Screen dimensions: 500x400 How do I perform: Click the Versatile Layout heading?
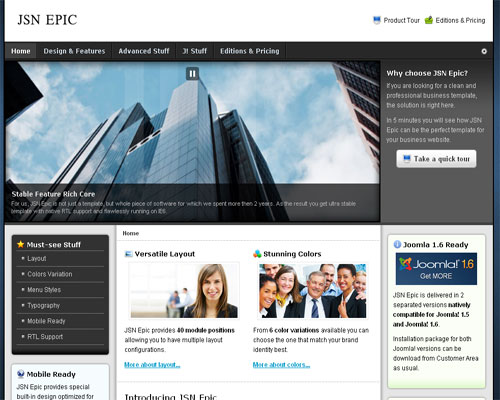[x=165, y=254]
